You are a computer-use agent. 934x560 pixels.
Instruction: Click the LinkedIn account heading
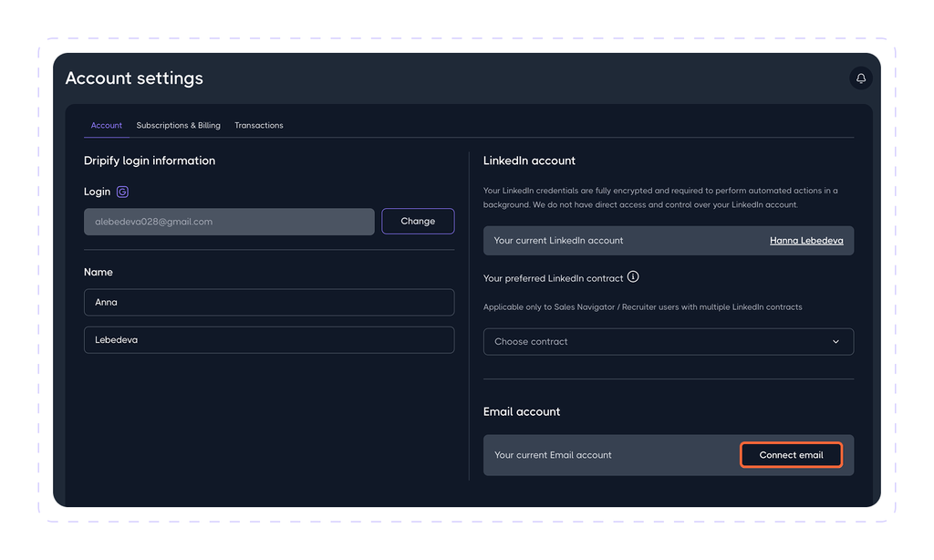click(x=529, y=161)
